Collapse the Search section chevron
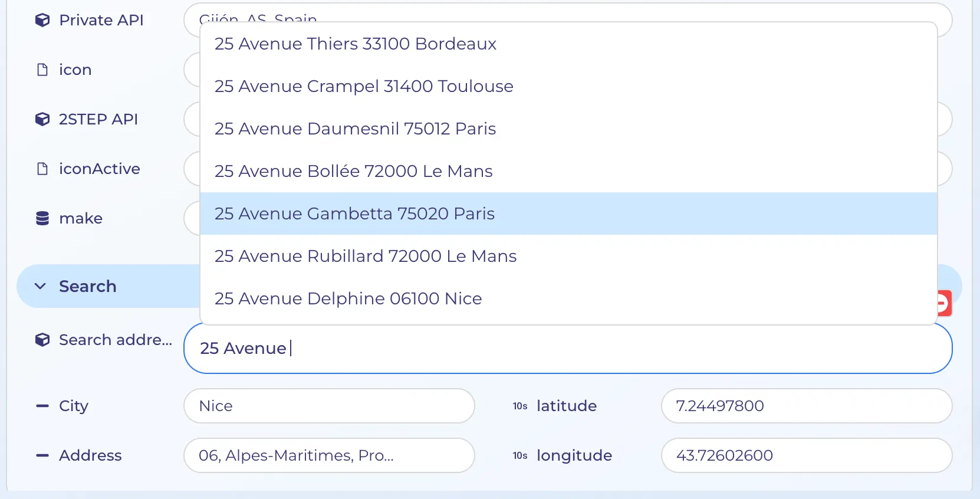 click(40, 286)
